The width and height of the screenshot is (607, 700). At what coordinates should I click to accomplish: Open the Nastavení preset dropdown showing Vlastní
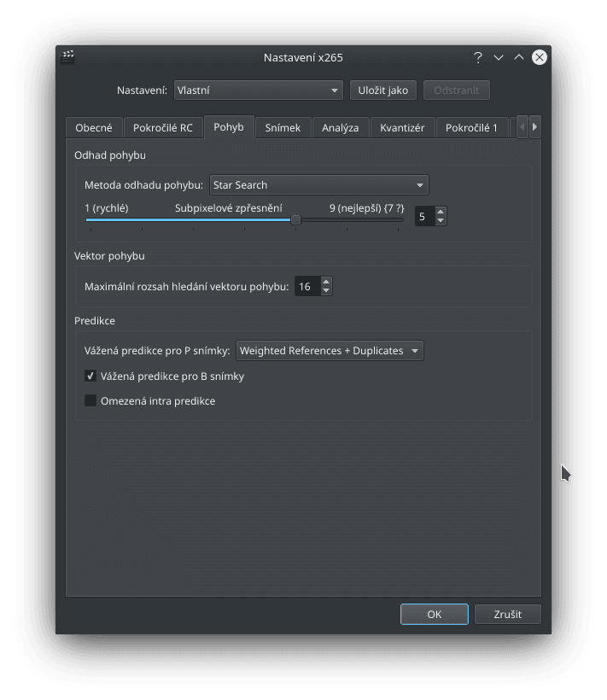[259, 90]
